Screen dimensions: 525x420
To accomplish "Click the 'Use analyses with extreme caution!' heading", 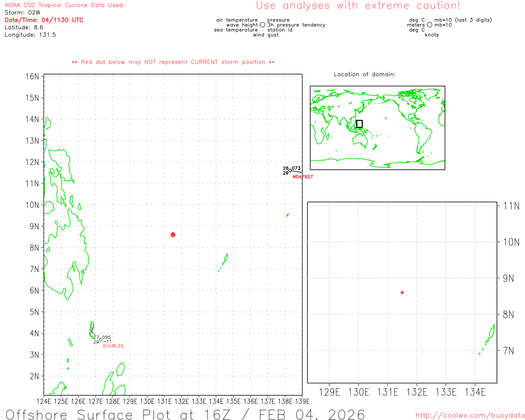I will point(358,6).
